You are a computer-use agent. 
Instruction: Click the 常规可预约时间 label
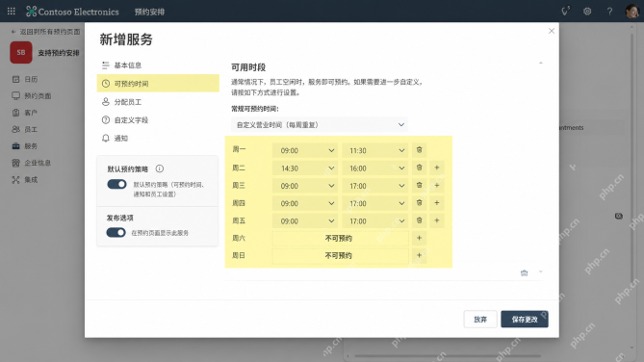[x=255, y=109]
